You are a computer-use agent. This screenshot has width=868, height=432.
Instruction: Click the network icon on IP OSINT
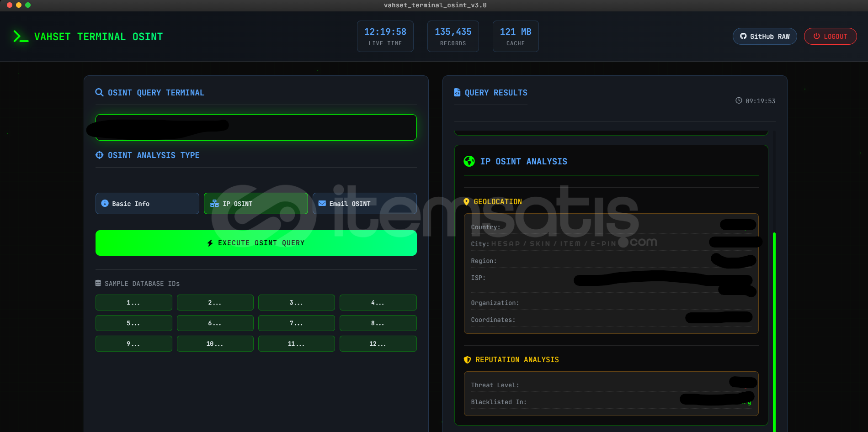[214, 204]
